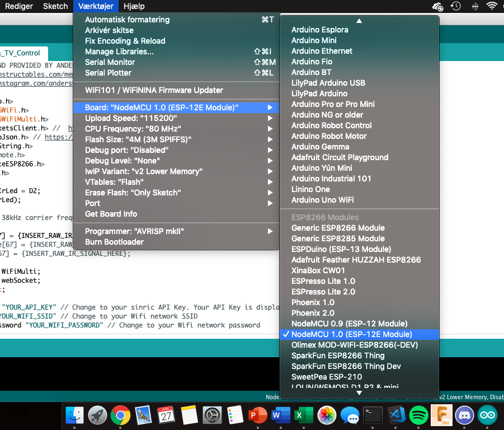Choose Manage Libraries... entry

click(x=176, y=52)
